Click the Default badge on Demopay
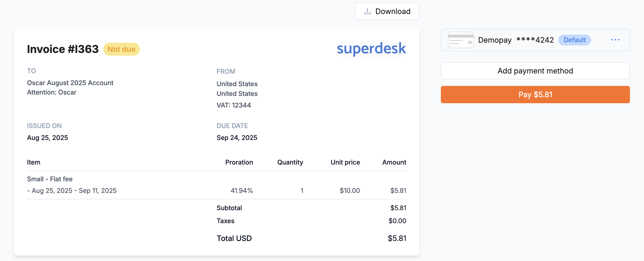 point(575,40)
